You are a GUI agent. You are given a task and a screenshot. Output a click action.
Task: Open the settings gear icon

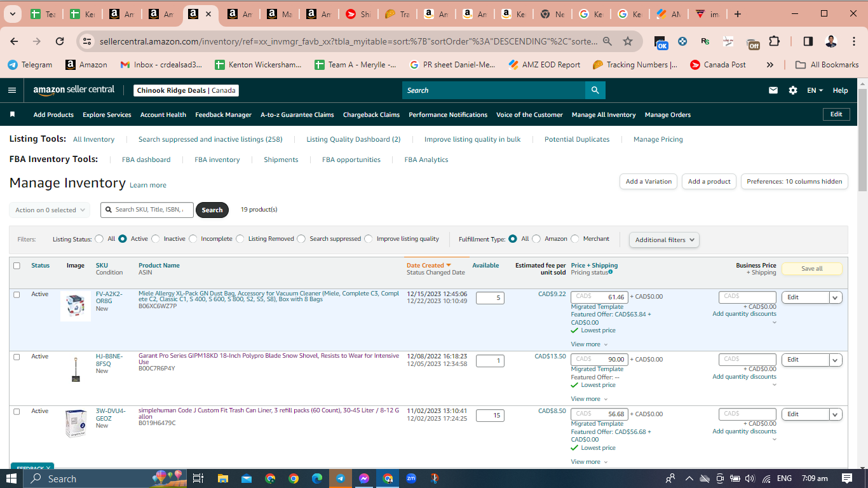point(793,90)
